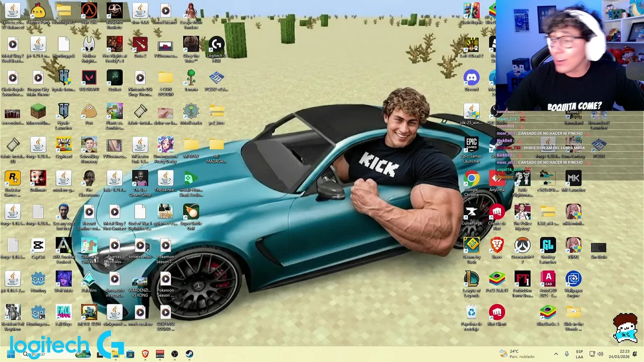Open Google Chrome from desktop
Screen dimensions: 644x362
[471, 183]
